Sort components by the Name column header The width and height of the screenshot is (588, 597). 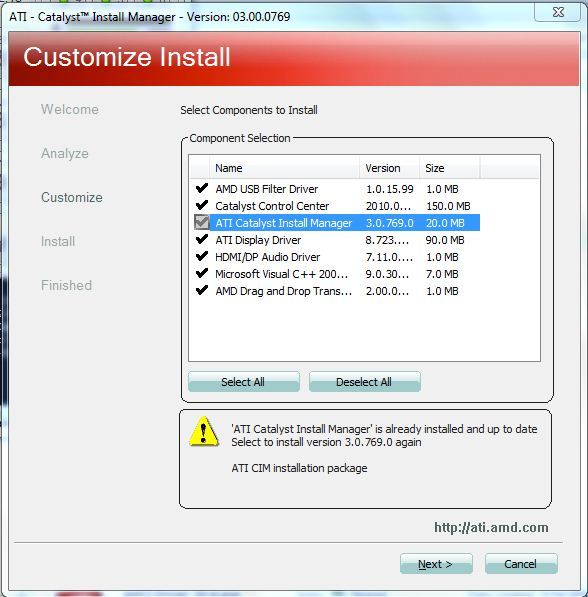pyautogui.click(x=284, y=168)
